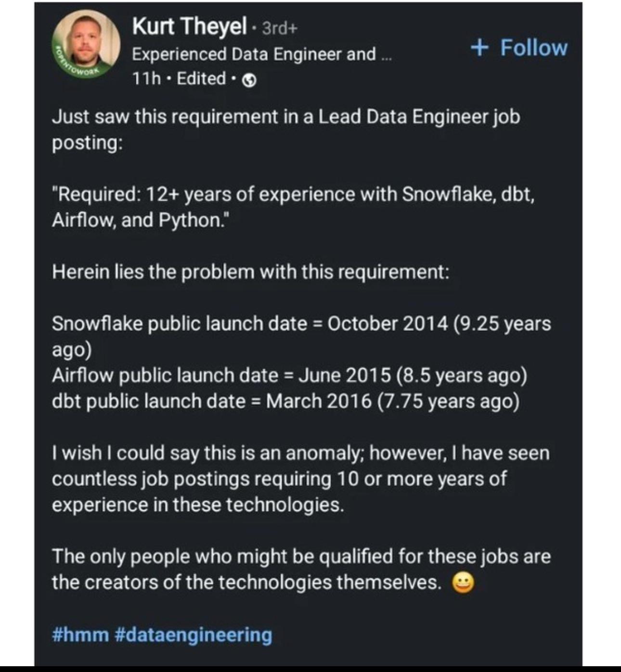
Task: Click the "Herein lies the problem" line
Action: [250, 272]
